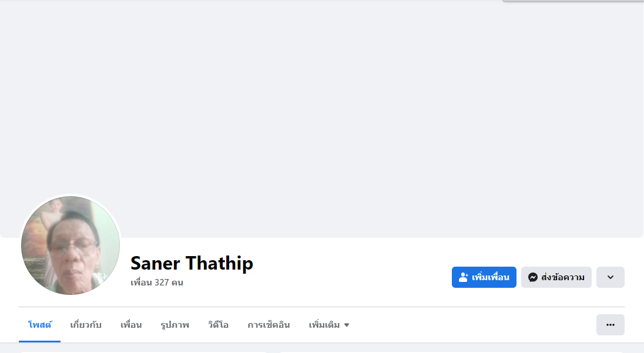Viewport: 644px width, 353px height.
Task: Click the ส่งข้อความ button label
Action: point(563,277)
